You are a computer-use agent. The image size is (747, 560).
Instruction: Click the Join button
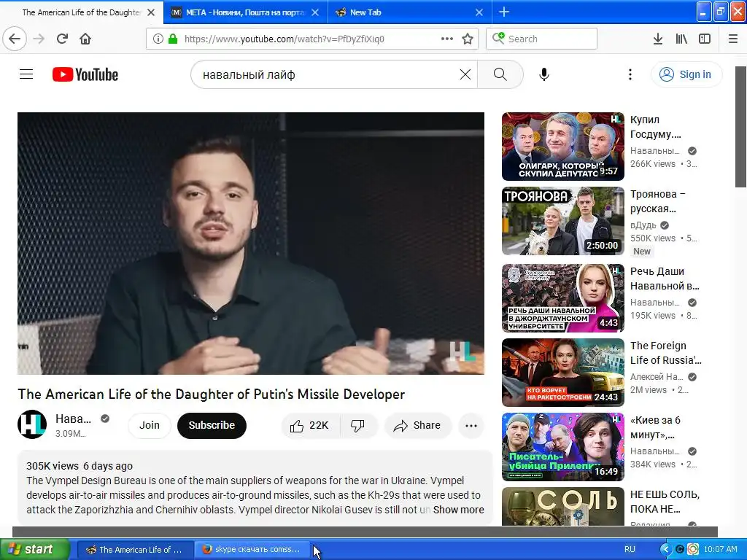point(149,425)
